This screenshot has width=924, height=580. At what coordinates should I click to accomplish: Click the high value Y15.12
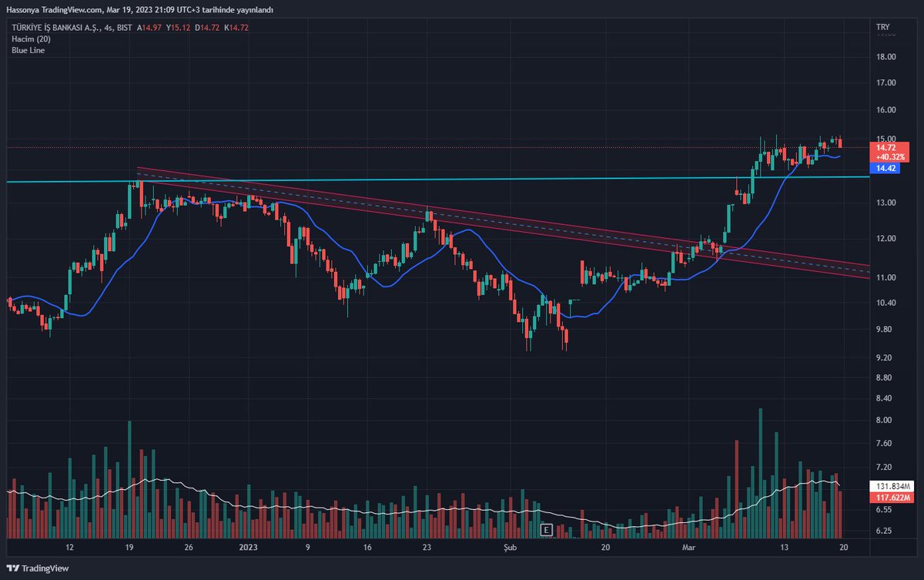pyautogui.click(x=179, y=28)
